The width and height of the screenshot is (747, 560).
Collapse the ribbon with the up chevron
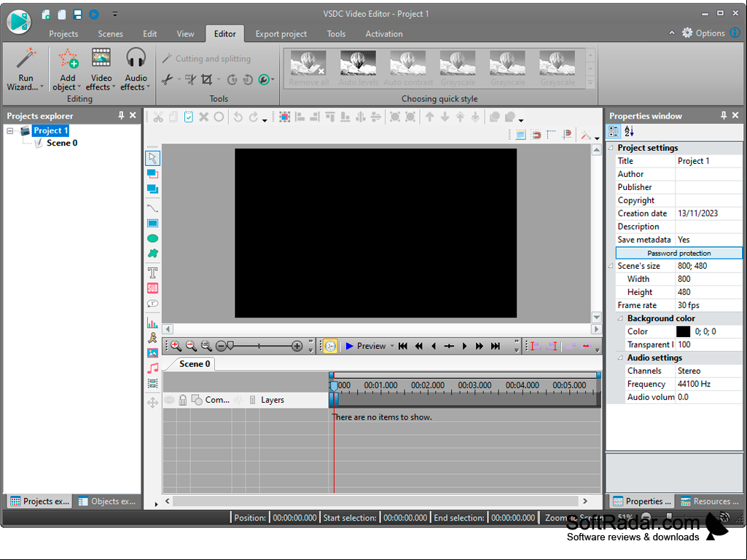[x=672, y=33]
